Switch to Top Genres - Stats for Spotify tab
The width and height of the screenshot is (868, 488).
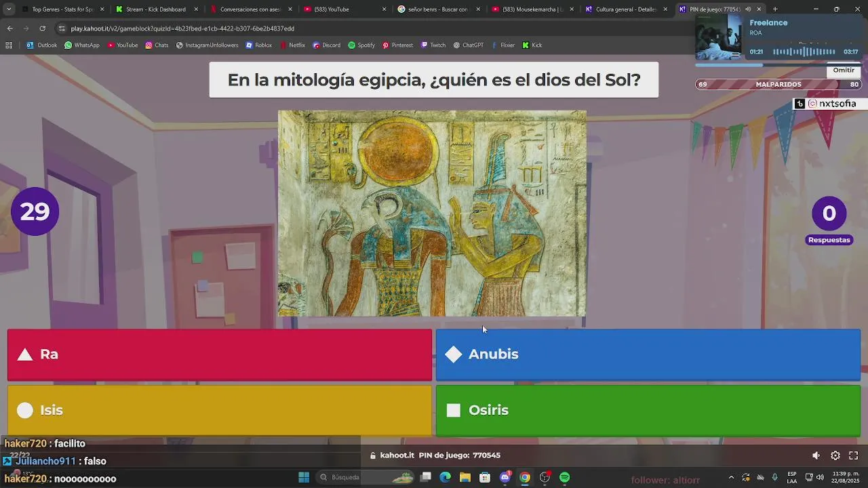pos(62,9)
